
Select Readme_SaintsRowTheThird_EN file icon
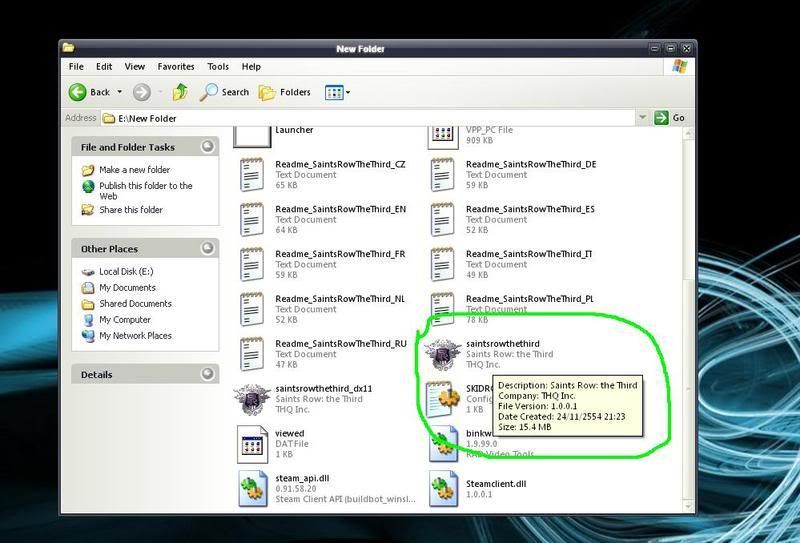click(252, 219)
